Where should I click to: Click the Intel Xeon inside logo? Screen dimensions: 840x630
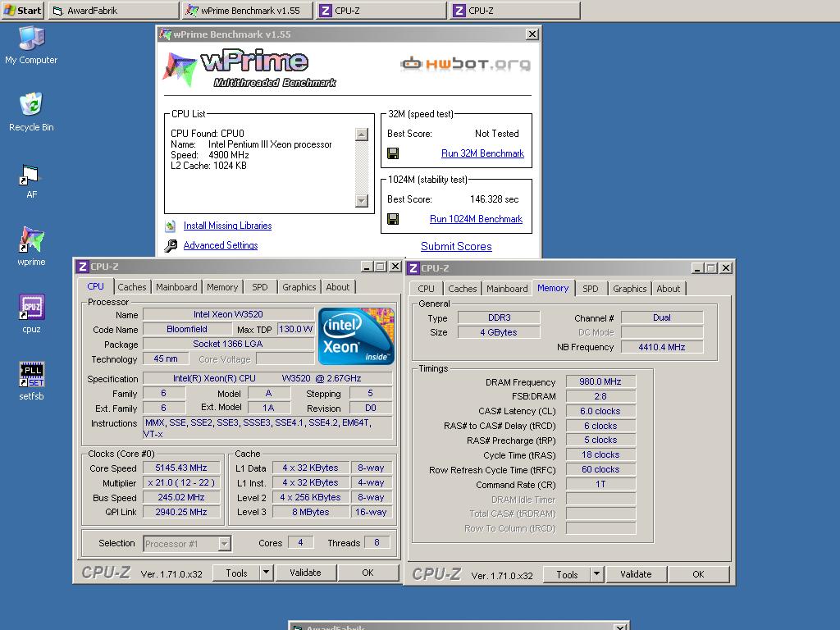[x=356, y=336]
